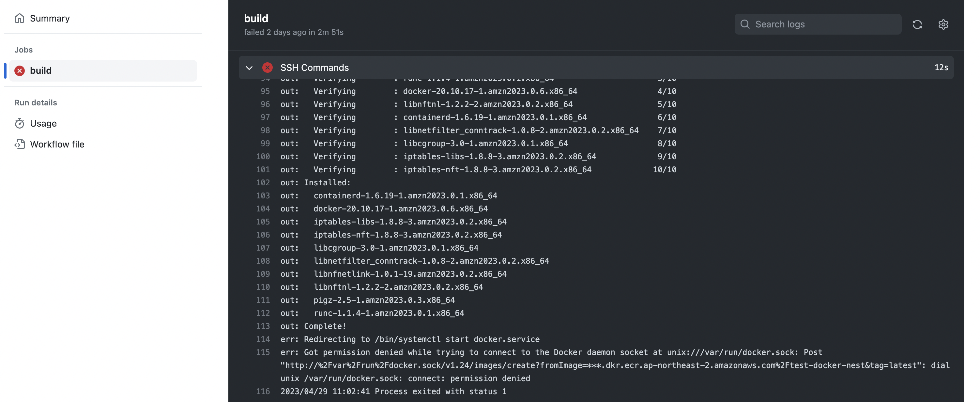
Task: Click the re-run jobs refresh icon
Action: tap(917, 24)
